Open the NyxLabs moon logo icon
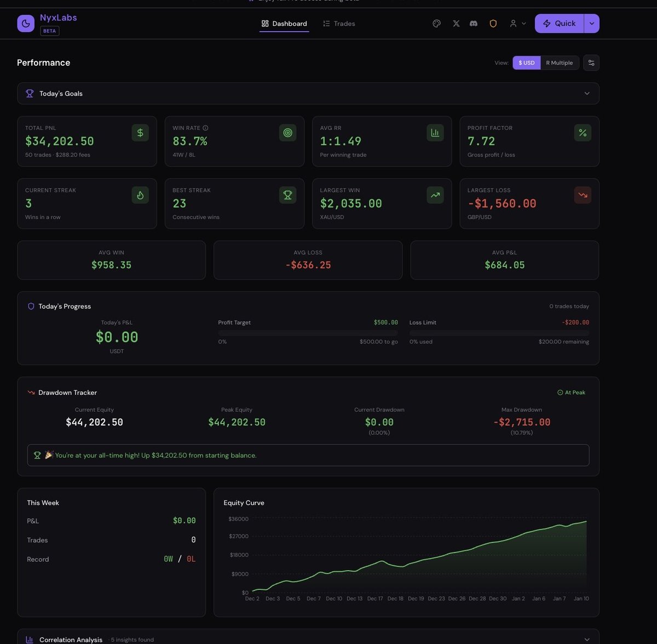Screen dimensions: 657x644 coord(26,23)
